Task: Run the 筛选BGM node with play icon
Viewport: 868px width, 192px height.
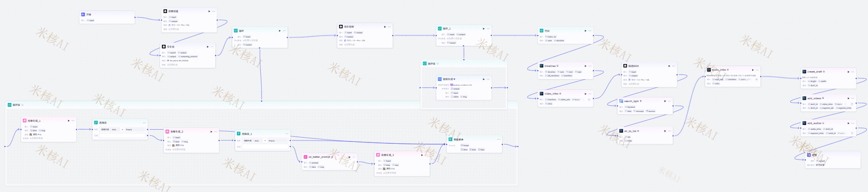Action: 669,66
